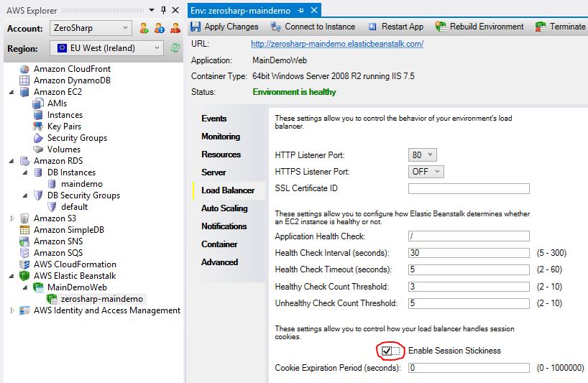Click the SSL Certificate ID field
Image resolution: width=588 pixels, height=383 pixels.
(469, 188)
